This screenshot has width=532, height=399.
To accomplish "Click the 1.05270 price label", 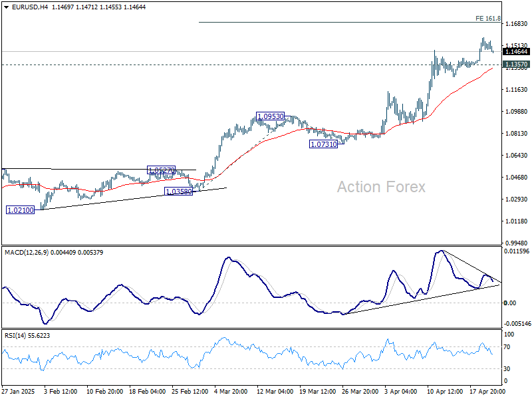I will (161, 170).
